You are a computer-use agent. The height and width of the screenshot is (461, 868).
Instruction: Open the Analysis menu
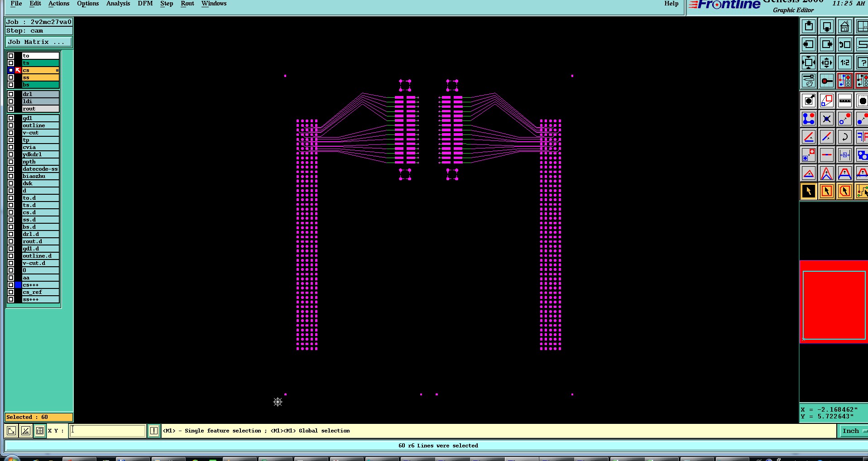118,4
